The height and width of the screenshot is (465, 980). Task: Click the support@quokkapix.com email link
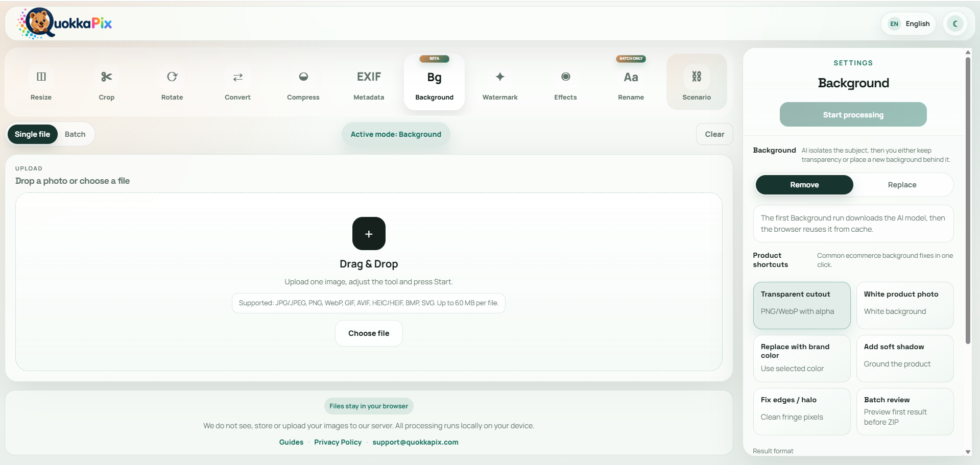pyautogui.click(x=415, y=442)
